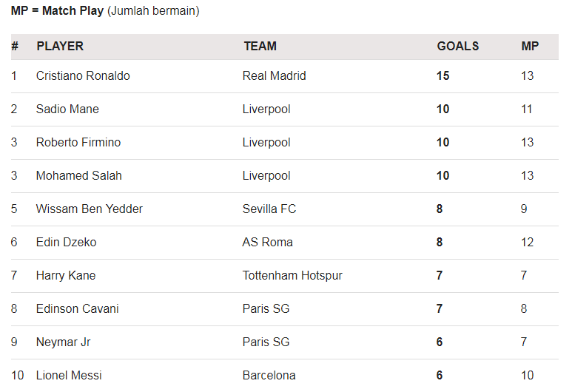Viewport: 572px width, 392px height.
Task: Select Wissam Ben Yedder's name
Action: [x=90, y=209]
